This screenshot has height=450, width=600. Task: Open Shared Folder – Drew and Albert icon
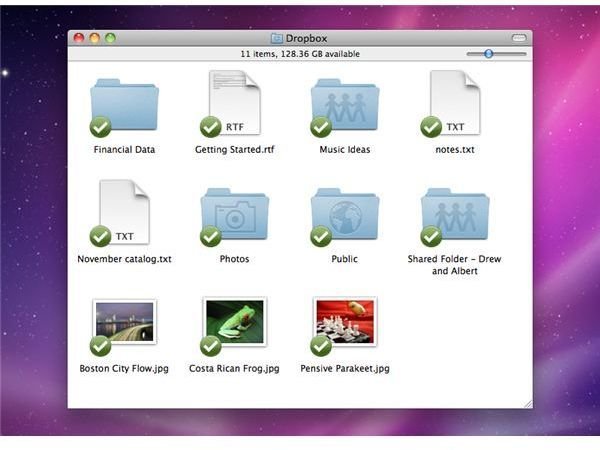[455, 215]
